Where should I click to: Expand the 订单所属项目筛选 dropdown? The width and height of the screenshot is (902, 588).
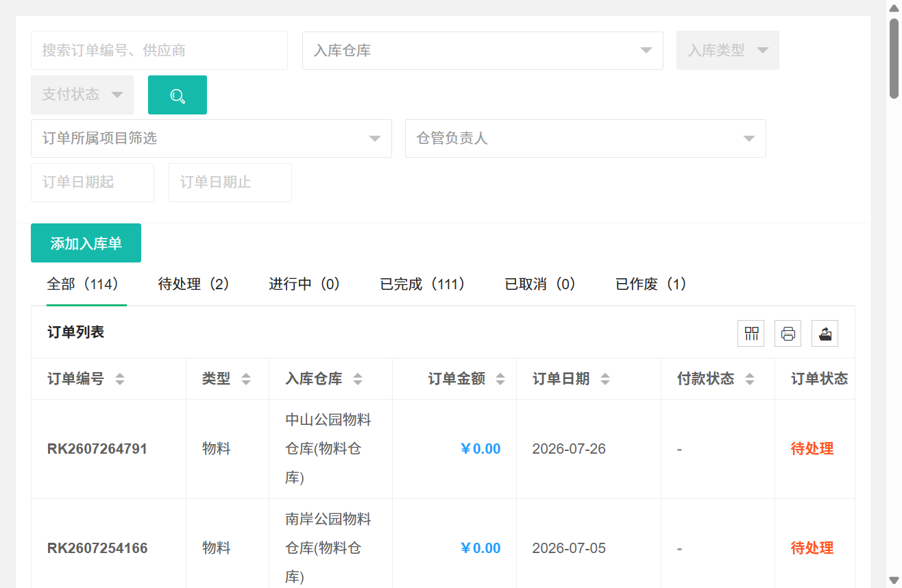pyautogui.click(x=211, y=138)
